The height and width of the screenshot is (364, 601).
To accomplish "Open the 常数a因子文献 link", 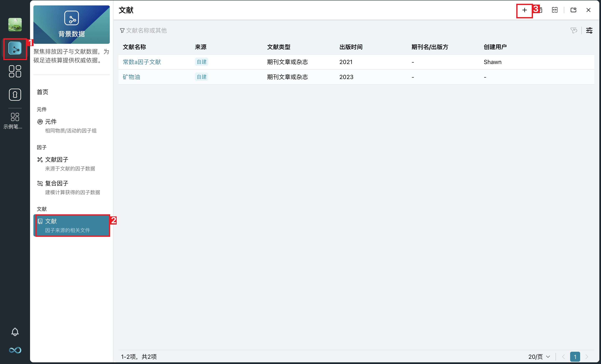I will 142,62.
